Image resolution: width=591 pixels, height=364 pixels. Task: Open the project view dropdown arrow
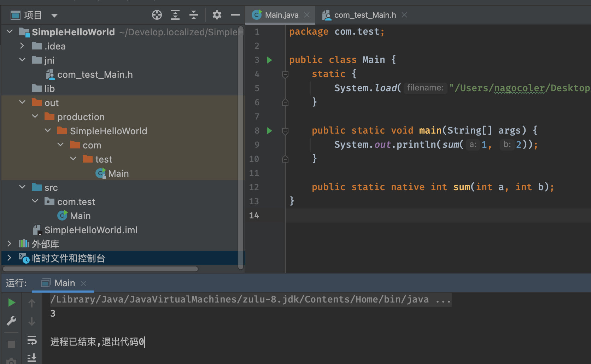point(54,16)
